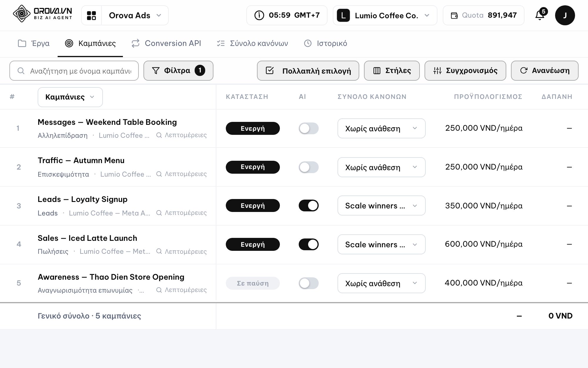Click the filter badge showing 1
The width and height of the screenshot is (588, 368).
coord(200,70)
